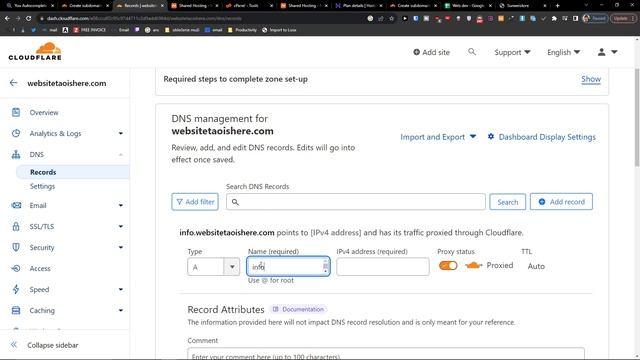Click the Comment text field

pos(386,354)
